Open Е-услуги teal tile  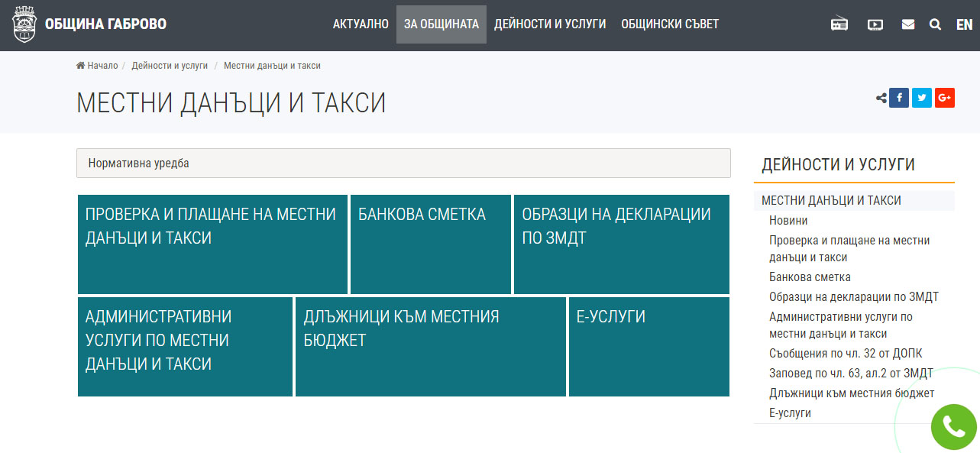648,346
